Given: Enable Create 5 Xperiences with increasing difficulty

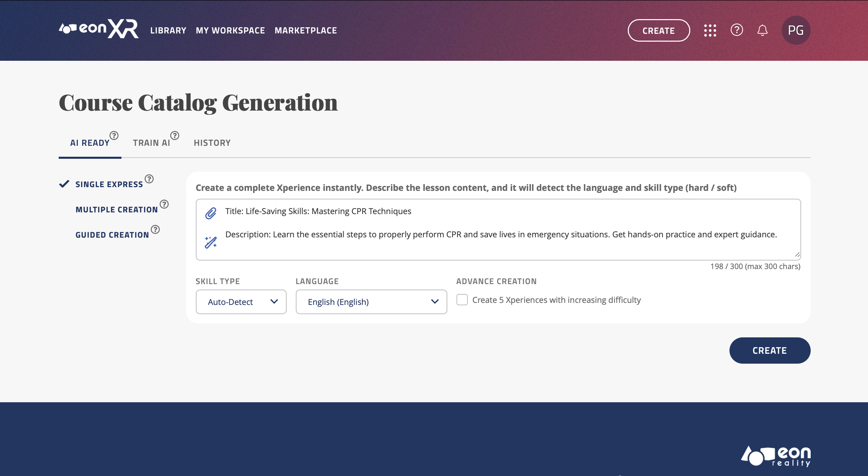Looking at the screenshot, I should point(462,300).
